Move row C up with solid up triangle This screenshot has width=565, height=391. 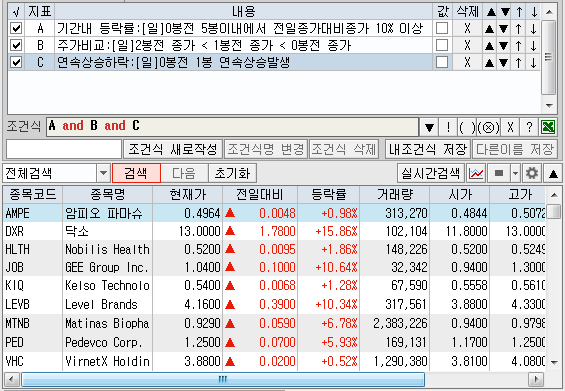[489, 63]
